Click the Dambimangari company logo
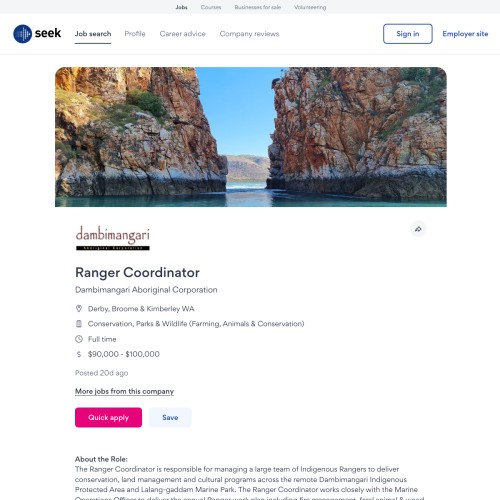The width and height of the screenshot is (500, 500). [x=113, y=238]
